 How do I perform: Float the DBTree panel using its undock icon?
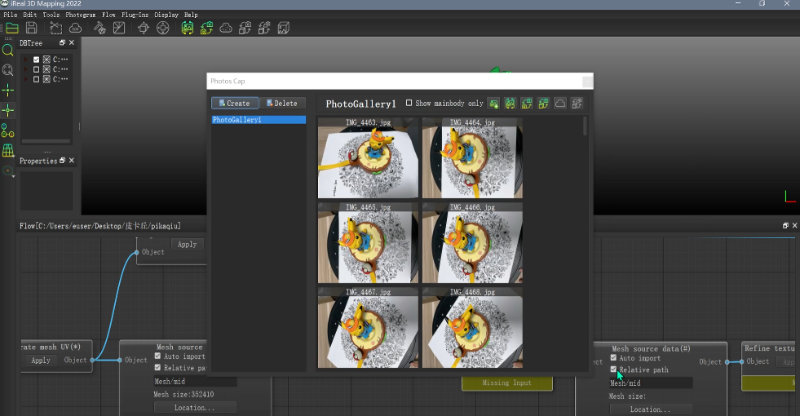[x=62, y=43]
